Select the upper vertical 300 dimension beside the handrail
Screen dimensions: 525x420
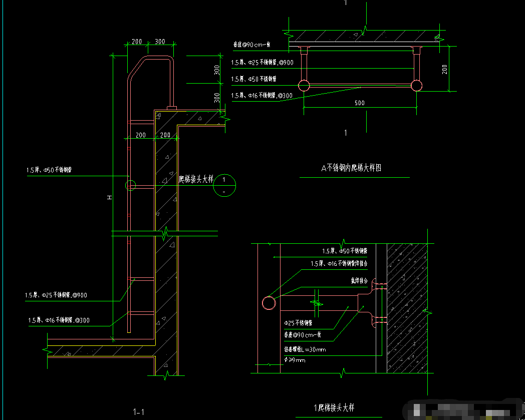pos(217,70)
